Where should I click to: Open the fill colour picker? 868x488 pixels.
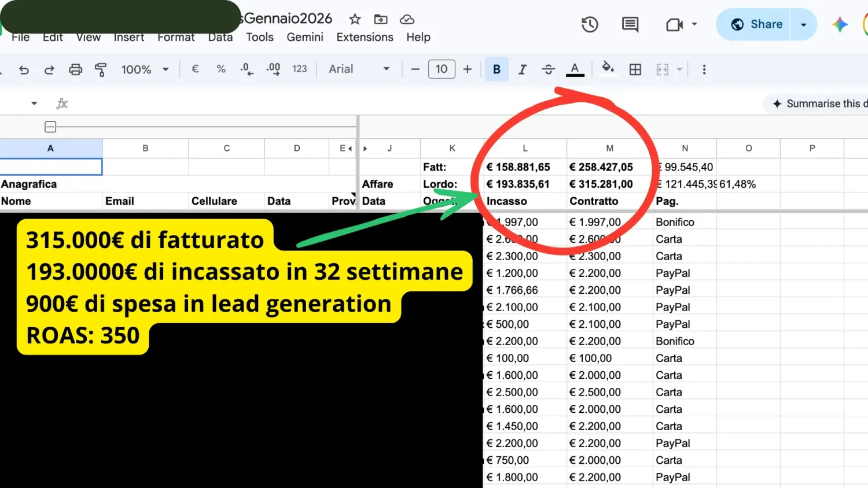[x=608, y=69]
